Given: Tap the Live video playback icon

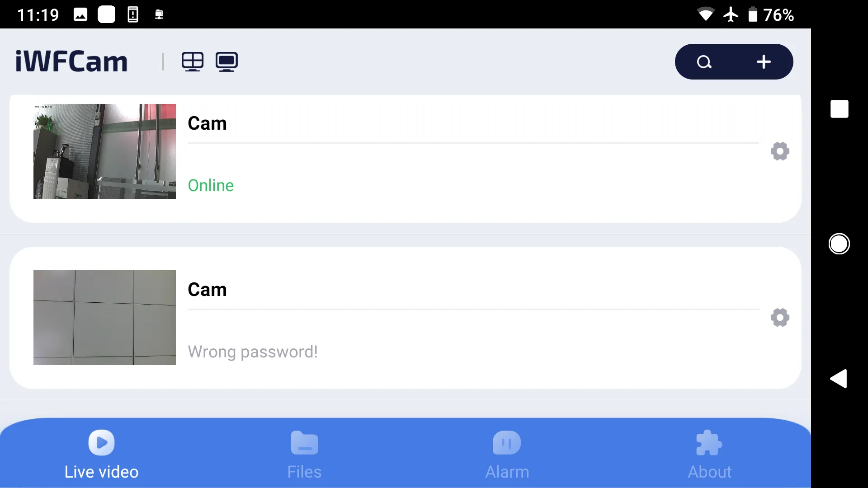Looking at the screenshot, I should click(101, 442).
